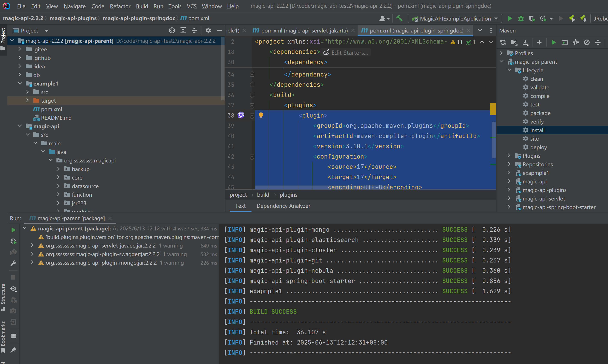608x364 pixels.
Task: Debug MagicAPIExampleApplication with bug icon
Action: click(521, 18)
